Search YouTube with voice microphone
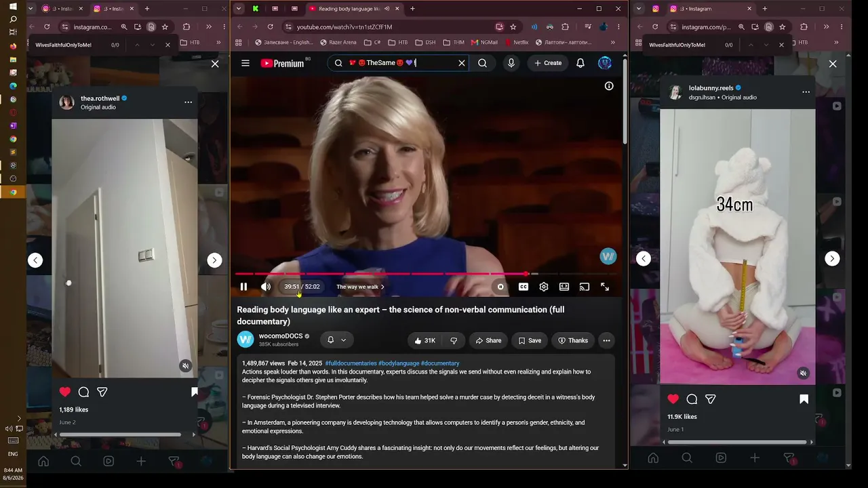 (511, 63)
